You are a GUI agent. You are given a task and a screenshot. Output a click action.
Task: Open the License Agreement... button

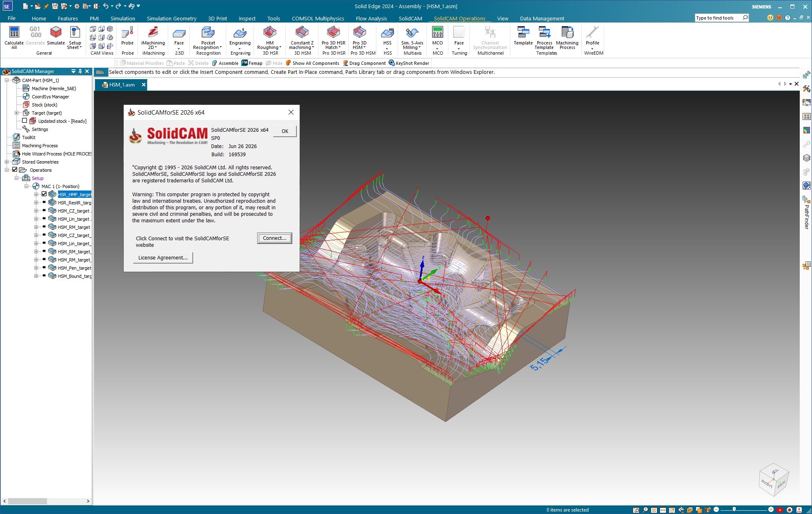point(163,258)
